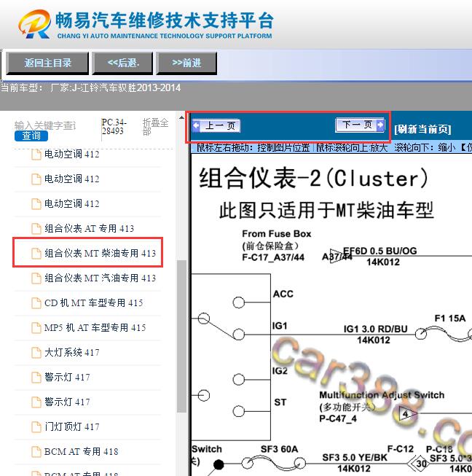The width and height of the screenshot is (472, 476).
Task: Click the IG1 3.0 RD/BU wire label
Action: point(375,329)
